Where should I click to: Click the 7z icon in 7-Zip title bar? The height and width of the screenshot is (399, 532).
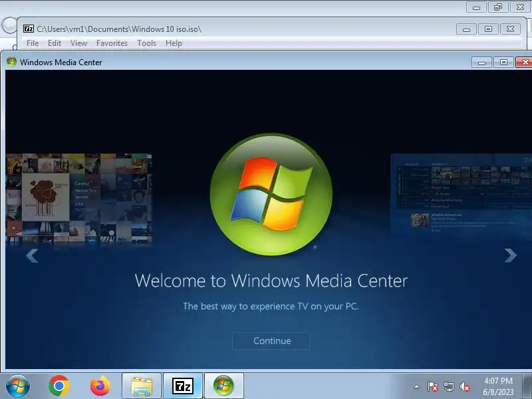pyautogui.click(x=29, y=29)
